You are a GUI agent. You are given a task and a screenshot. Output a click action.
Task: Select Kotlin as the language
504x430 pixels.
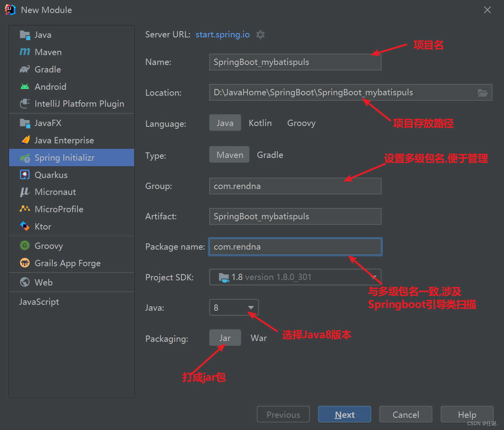coord(260,123)
